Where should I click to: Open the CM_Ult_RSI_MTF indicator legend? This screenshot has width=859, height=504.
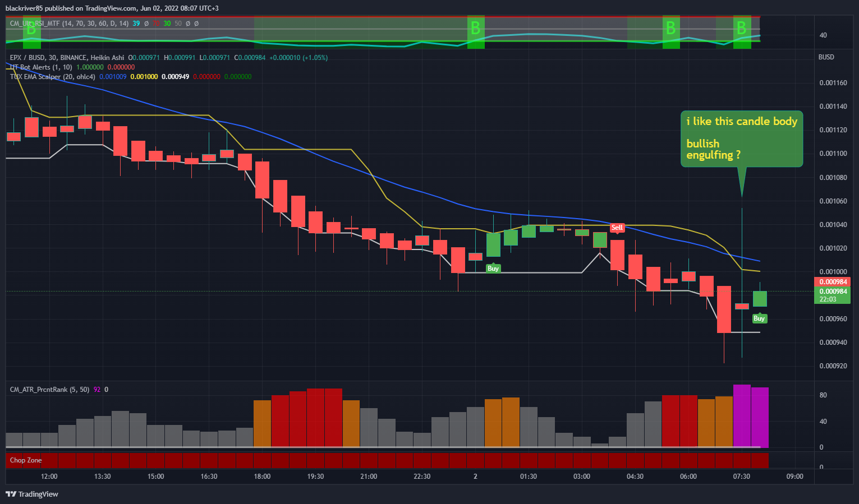tap(69, 24)
